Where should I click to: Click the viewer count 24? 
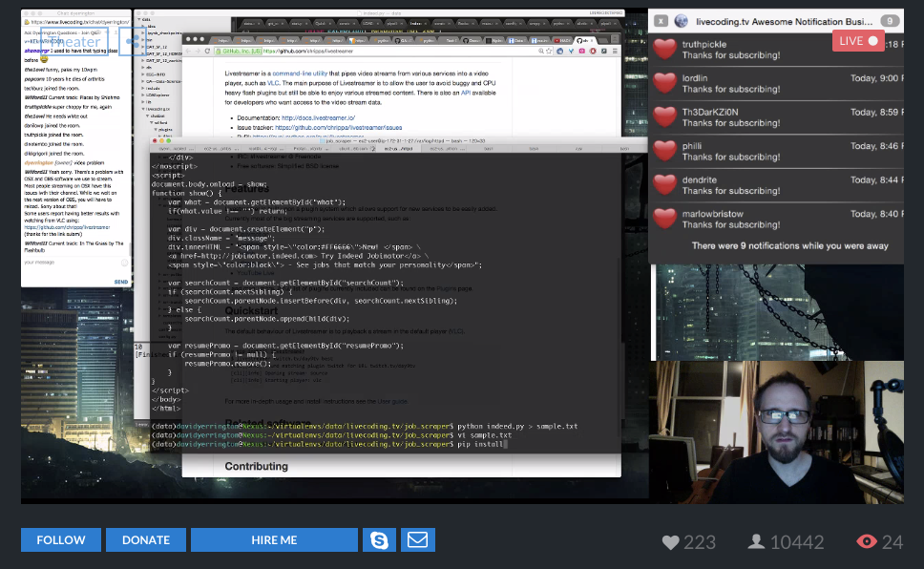tap(892, 542)
